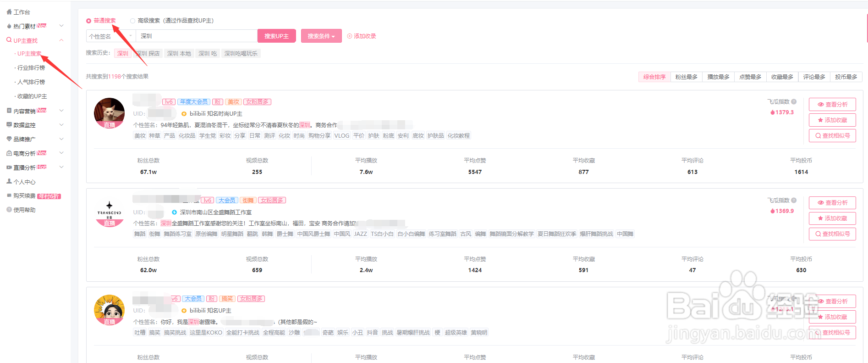Click the 飞瓜指数 help icon in first result

[794, 102]
